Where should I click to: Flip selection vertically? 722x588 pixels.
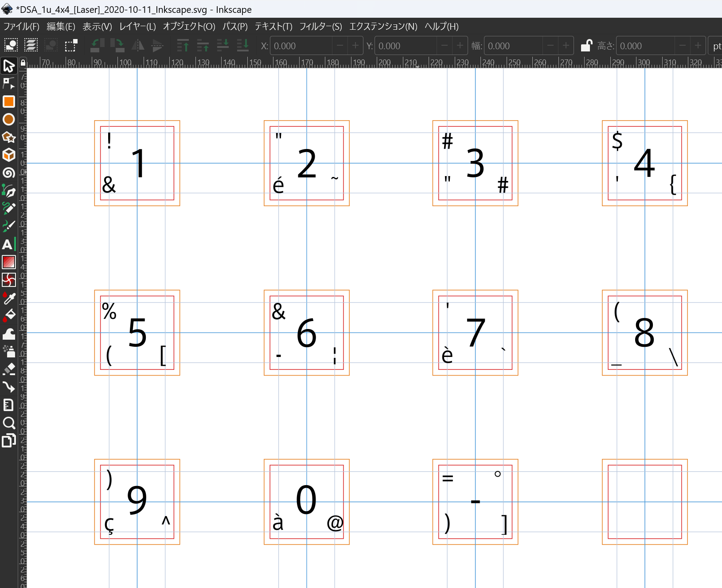[158, 45]
